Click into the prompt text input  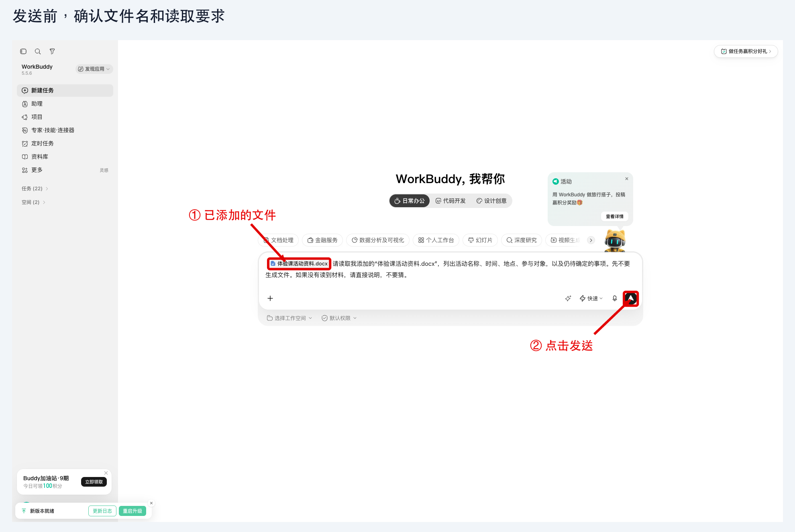tap(450, 269)
